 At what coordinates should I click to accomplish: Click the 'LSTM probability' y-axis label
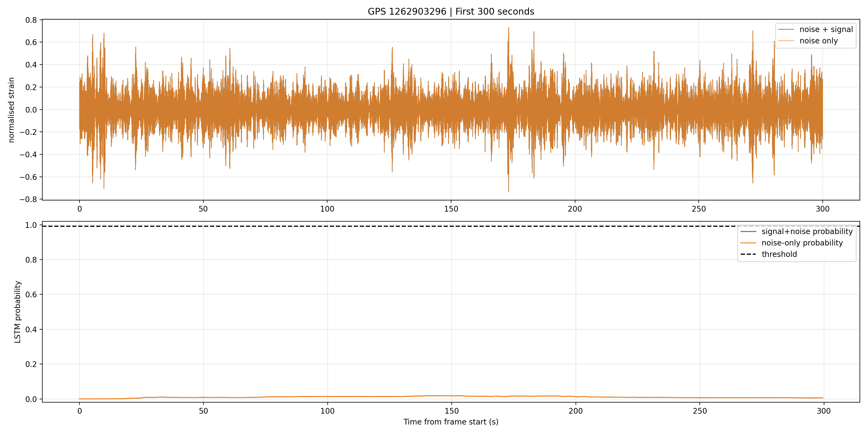pos(18,312)
